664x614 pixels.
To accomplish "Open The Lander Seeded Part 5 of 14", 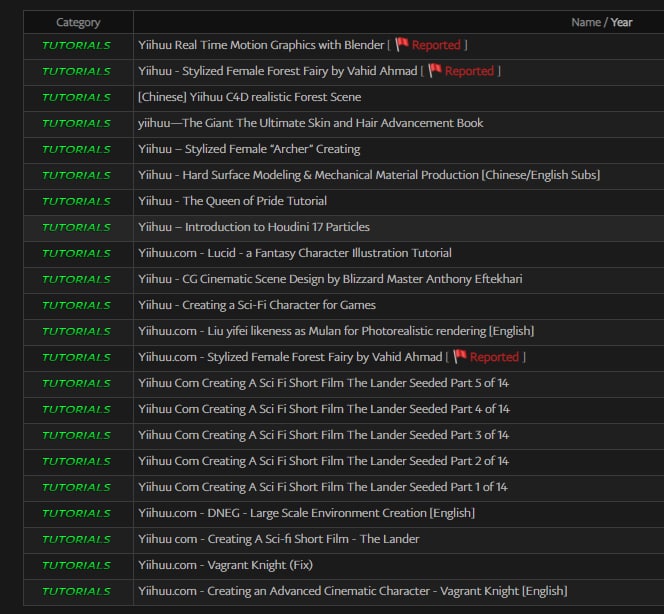I will point(323,383).
